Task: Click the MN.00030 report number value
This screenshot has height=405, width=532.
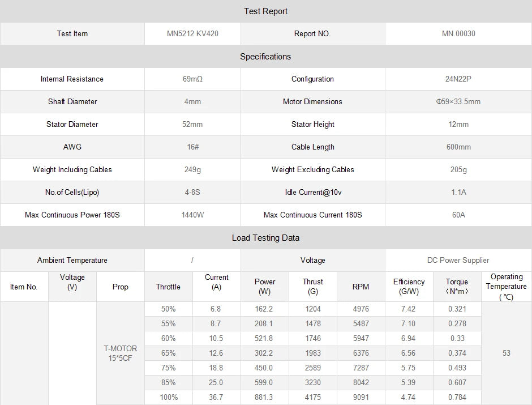Action: (458, 33)
